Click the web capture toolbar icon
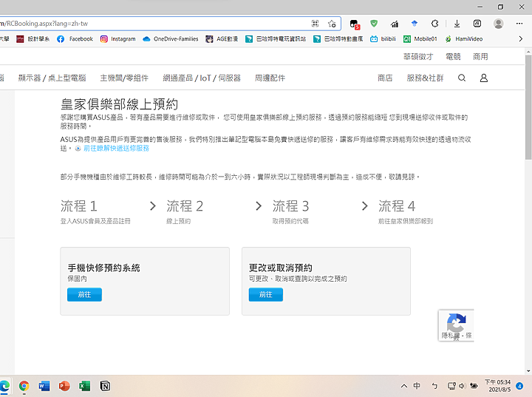The height and width of the screenshot is (397, 532). [477, 24]
